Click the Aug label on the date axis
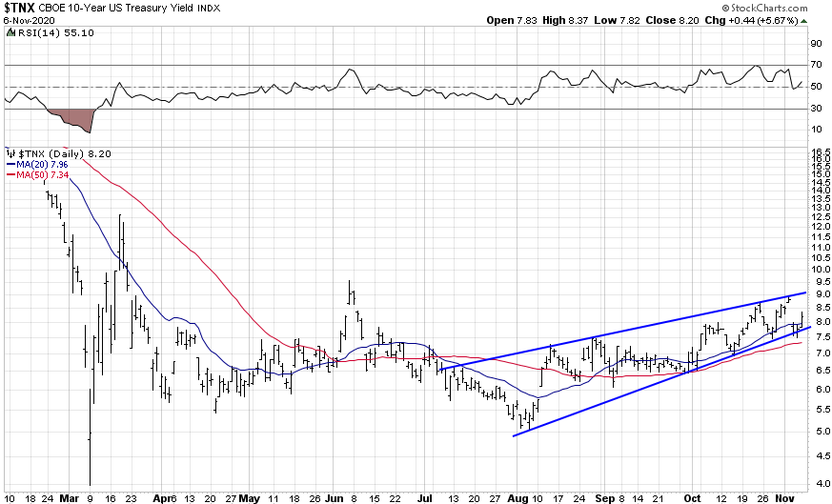832x504 pixels. coord(517,498)
